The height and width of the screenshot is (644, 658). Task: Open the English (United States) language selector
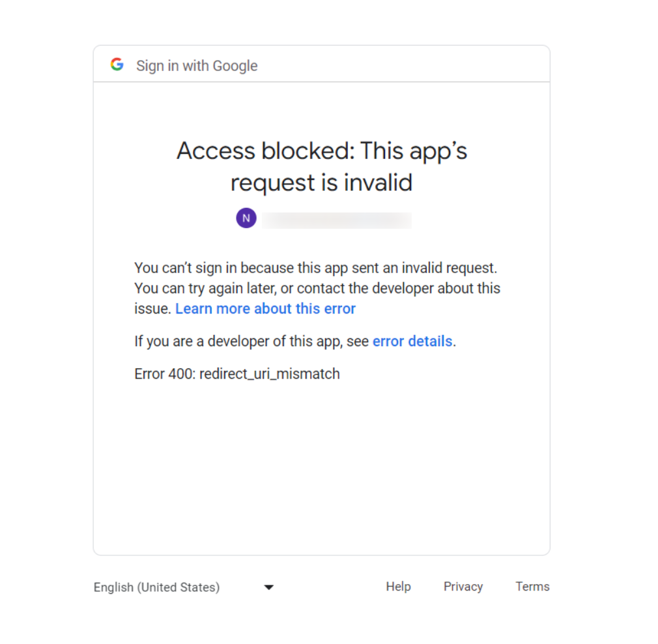[x=157, y=587]
